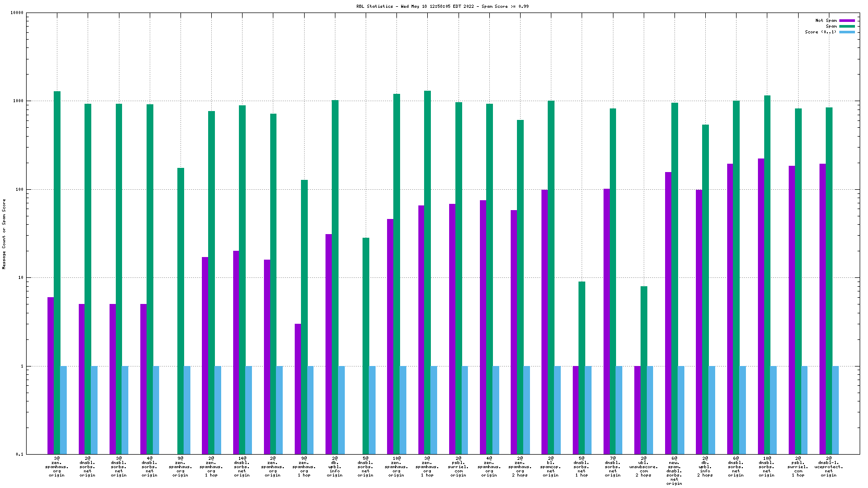The image size is (868, 488).
Task: Select the 14@ dnsbl.sorbs.net axis label
Action: (242, 467)
